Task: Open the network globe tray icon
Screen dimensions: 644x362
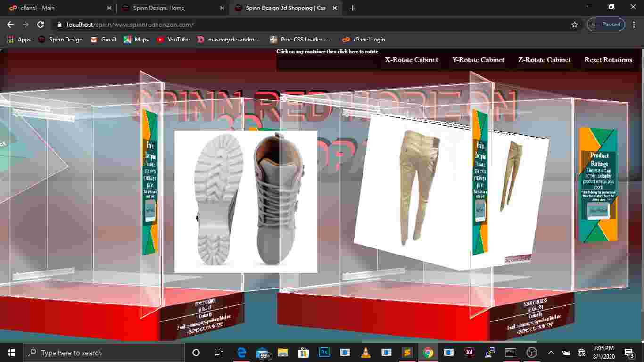Action: point(581,353)
